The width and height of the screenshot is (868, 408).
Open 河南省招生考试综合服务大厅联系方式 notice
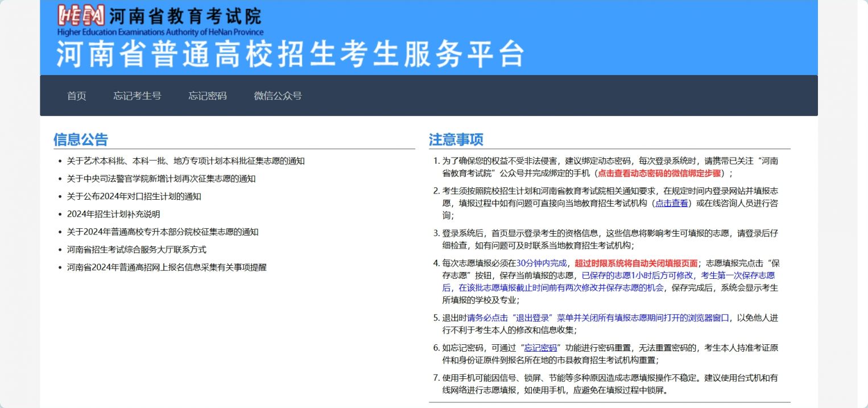(137, 249)
